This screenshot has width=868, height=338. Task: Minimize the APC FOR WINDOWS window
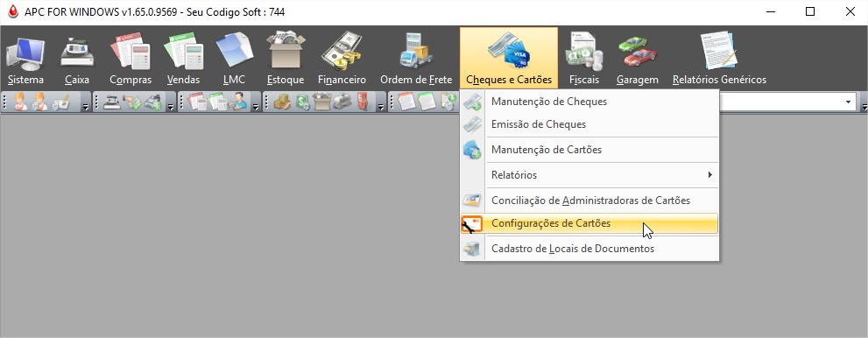pyautogui.click(x=770, y=11)
